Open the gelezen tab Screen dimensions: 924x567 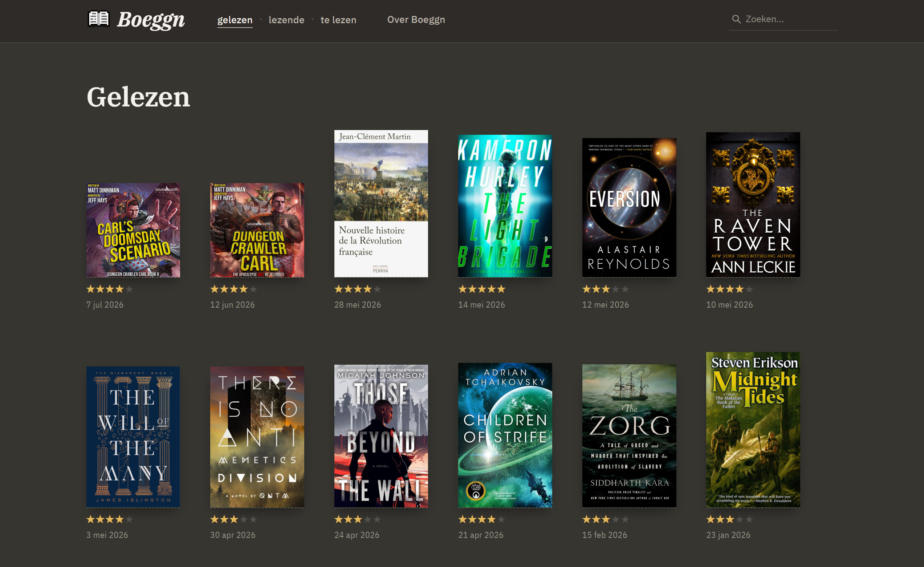(235, 20)
